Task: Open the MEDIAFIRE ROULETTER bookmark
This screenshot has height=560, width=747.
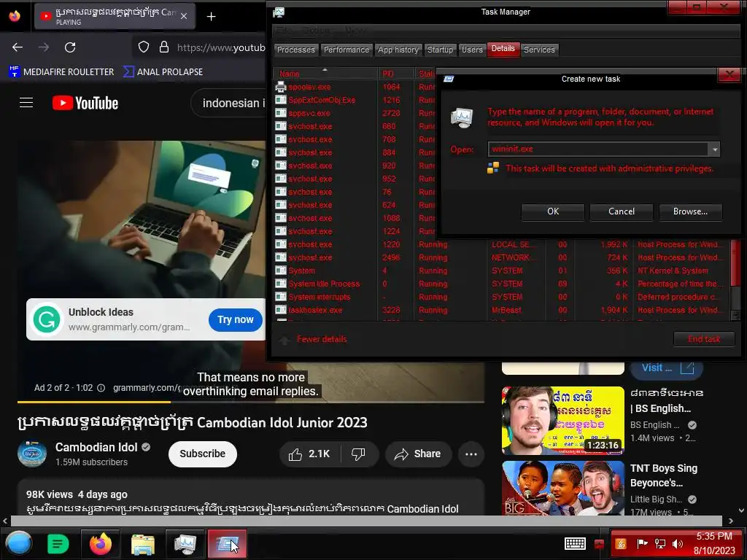Action: click(61, 72)
